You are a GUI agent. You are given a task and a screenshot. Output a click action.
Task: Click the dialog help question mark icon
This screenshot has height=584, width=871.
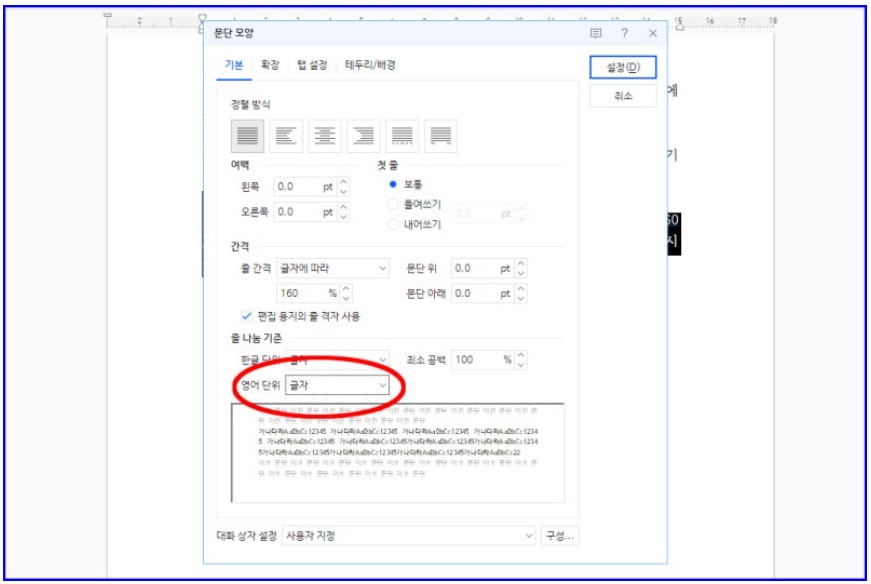[x=624, y=33]
